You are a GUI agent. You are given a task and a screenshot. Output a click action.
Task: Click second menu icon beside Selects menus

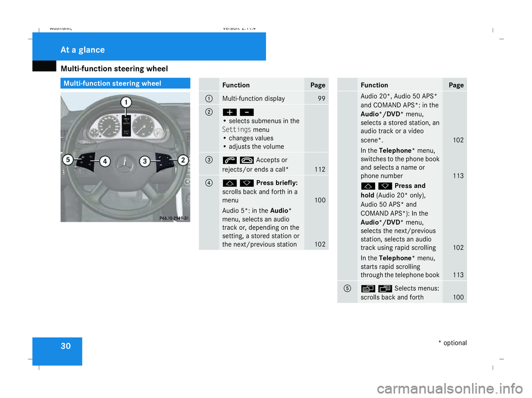tap(385, 289)
